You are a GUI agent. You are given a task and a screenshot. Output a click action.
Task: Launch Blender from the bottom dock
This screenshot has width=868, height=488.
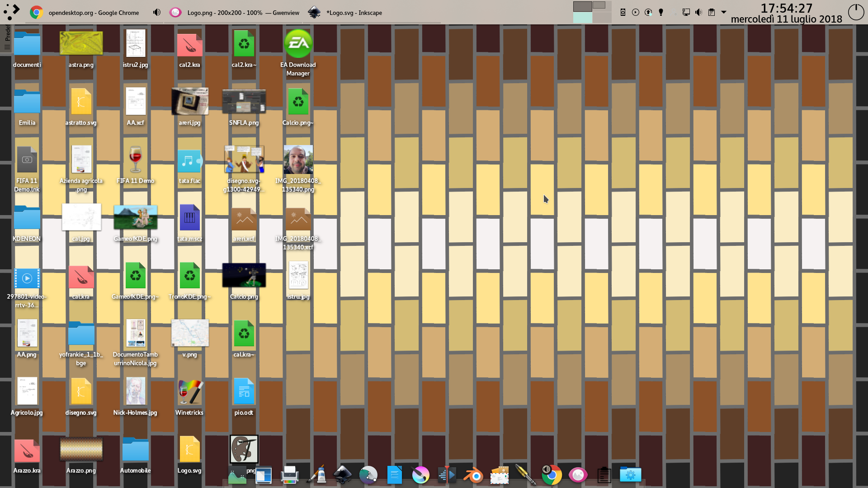pos(473,475)
